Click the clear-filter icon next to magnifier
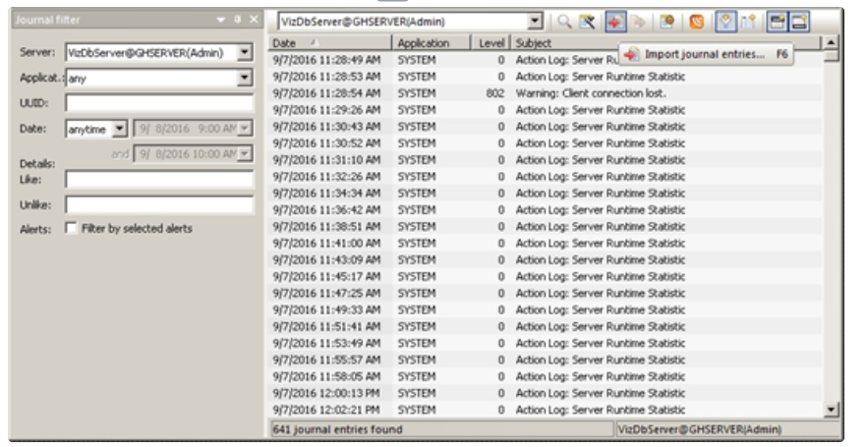This screenshot has height=447, width=868. click(587, 22)
